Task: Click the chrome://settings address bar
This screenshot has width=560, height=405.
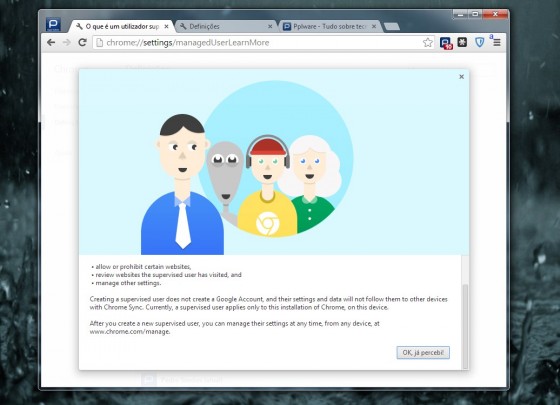Action: click(x=264, y=42)
